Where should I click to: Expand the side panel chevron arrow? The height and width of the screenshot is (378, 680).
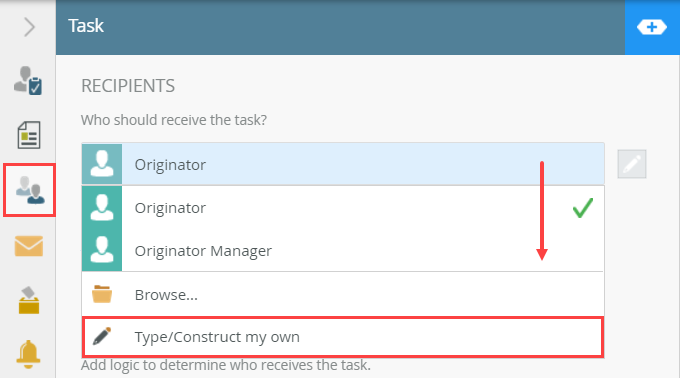pyautogui.click(x=29, y=27)
